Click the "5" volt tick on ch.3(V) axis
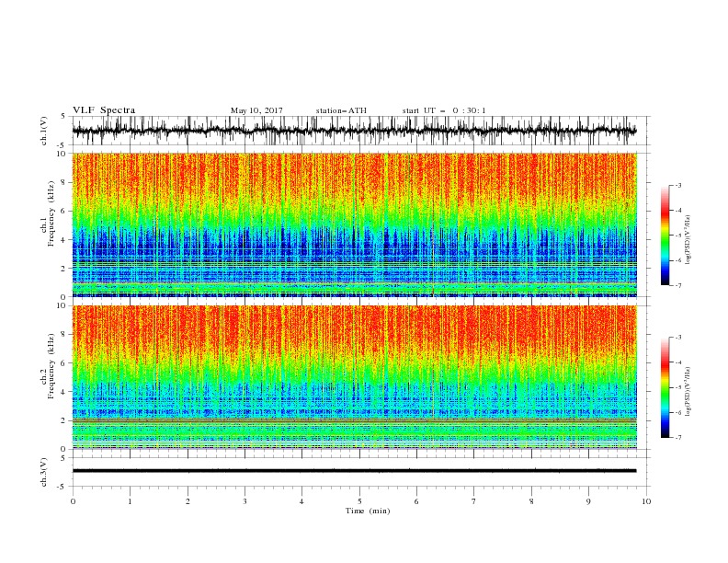 pyautogui.click(x=63, y=458)
